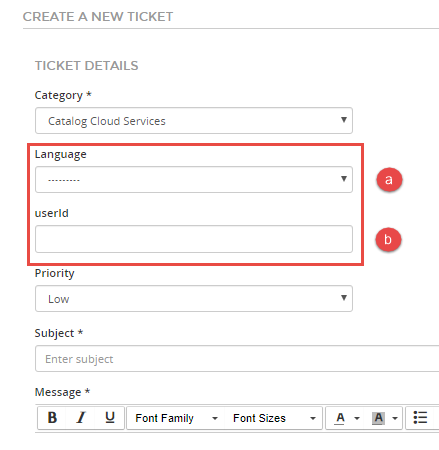Focus the Enter subject input field
This screenshot has width=439, height=450.
(x=237, y=359)
